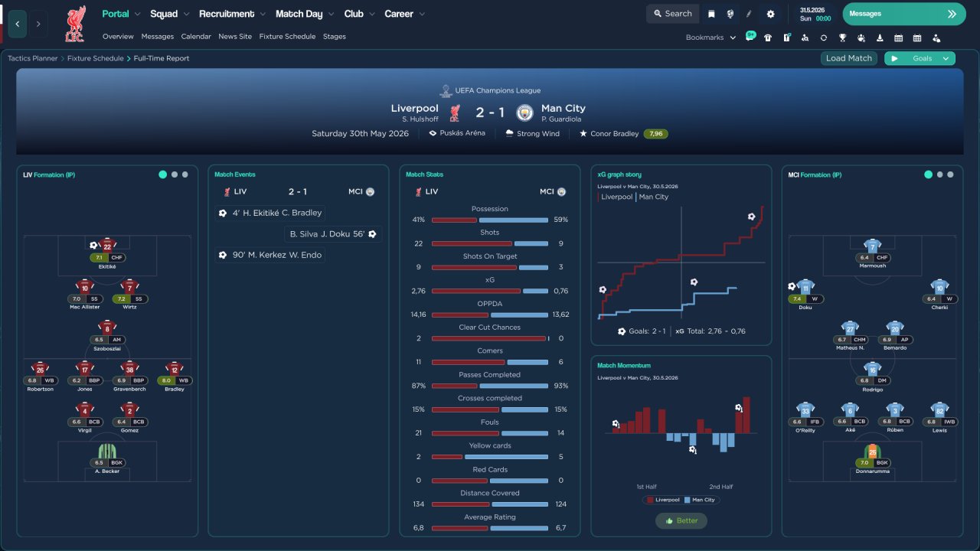Go forward with the right arrow button
The image size is (980, 551).
(x=38, y=24)
